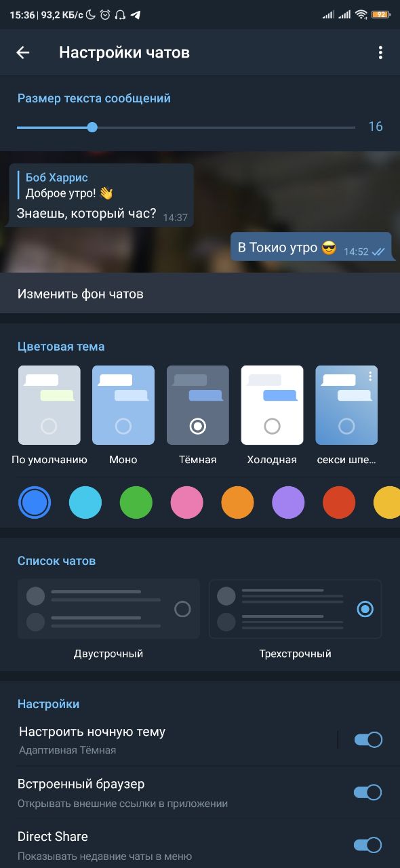Tap the Настройки чатов title
This screenshot has width=400, height=868.
click(124, 52)
